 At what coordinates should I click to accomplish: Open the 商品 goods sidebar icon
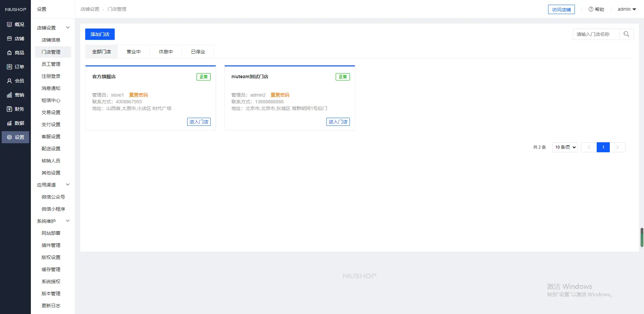[9, 53]
